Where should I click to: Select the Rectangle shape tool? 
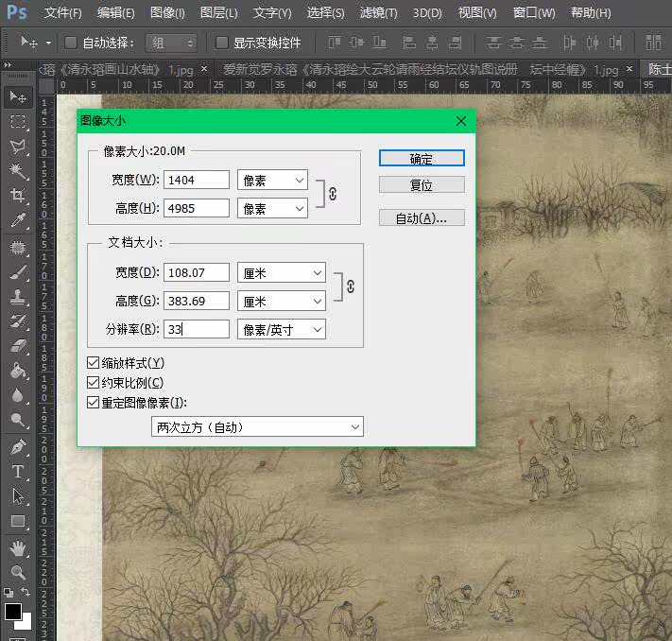(x=18, y=521)
